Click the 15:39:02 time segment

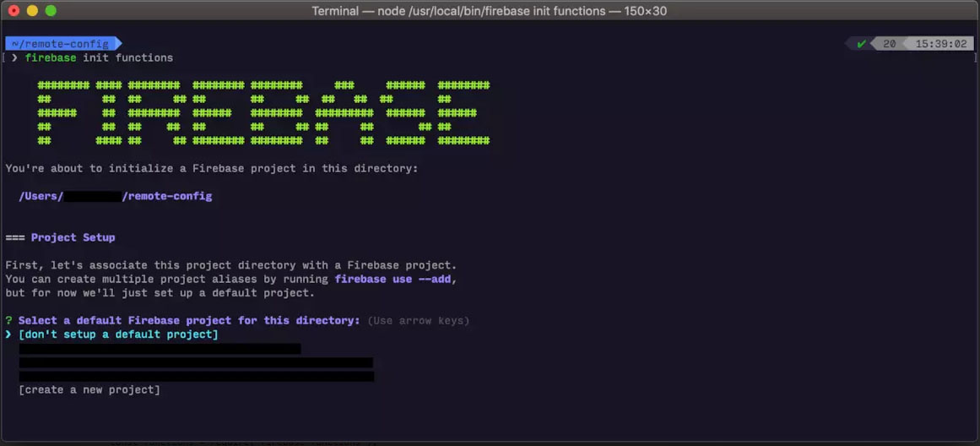pyautogui.click(x=941, y=44)
